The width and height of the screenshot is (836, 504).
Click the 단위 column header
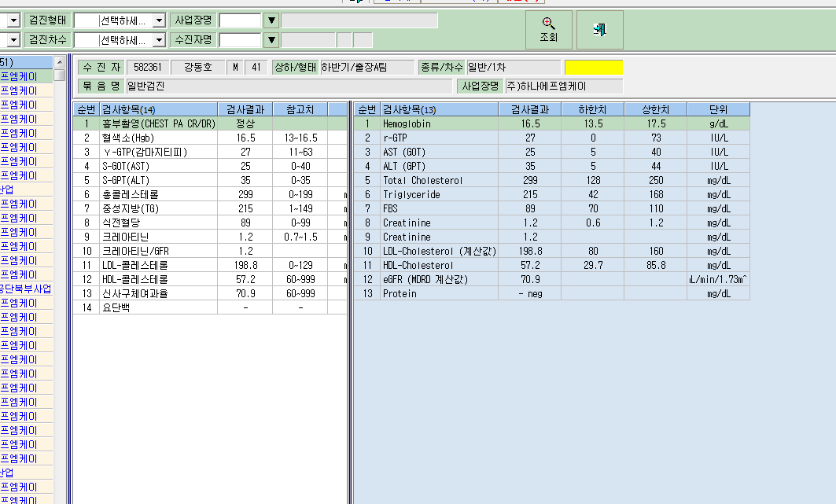(x=719, y=110)
